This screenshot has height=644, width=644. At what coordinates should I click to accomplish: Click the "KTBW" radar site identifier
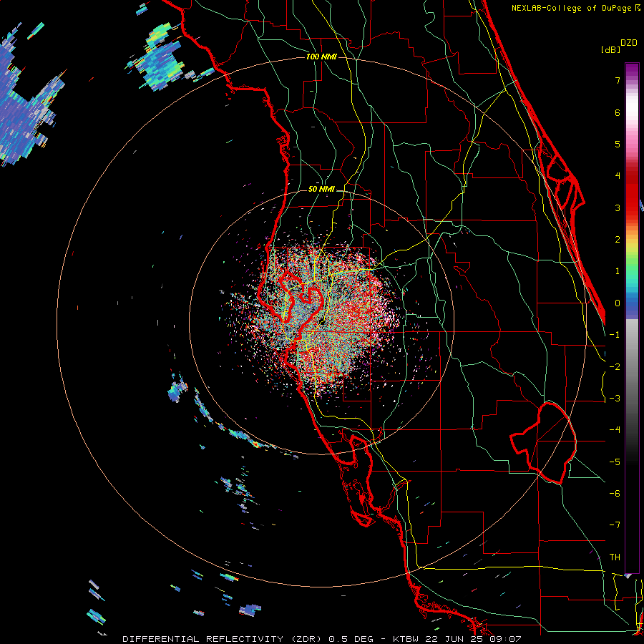pos(406,639)
